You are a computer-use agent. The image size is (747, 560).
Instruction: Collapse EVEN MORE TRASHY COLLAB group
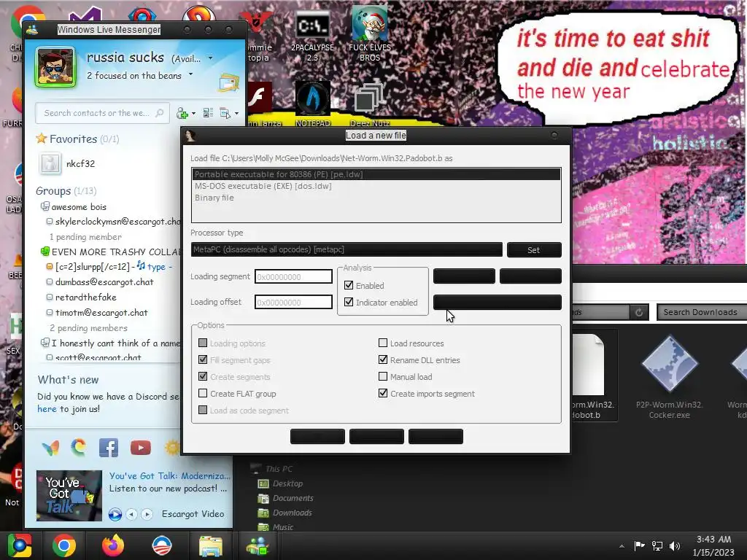44,251
